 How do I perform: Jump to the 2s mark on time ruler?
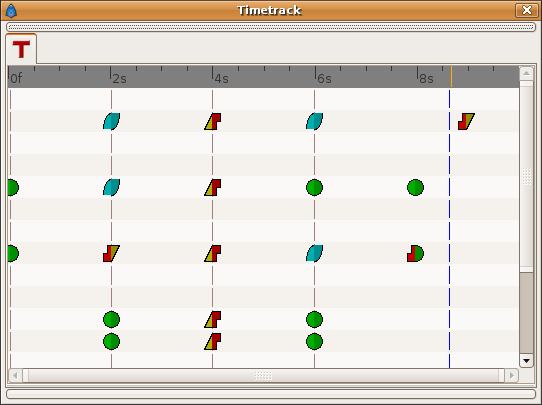click(x=119, y=78)
